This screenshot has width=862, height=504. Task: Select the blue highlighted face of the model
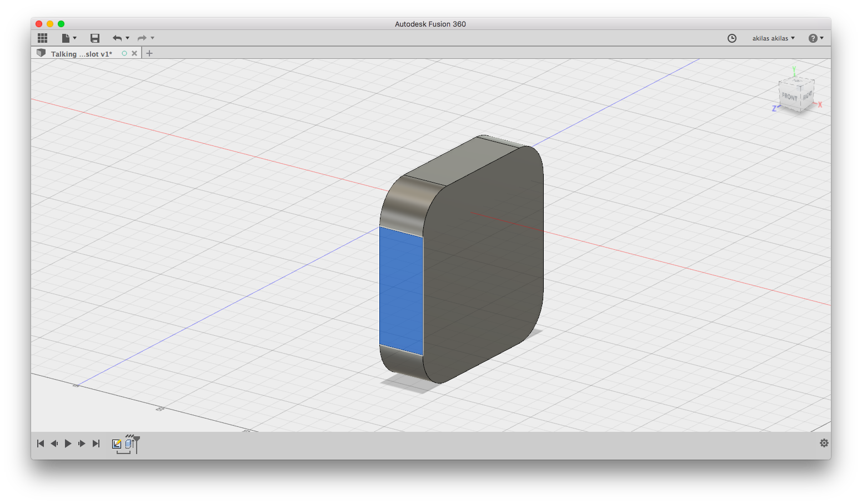pyautogui.click(x=401, y=291)
